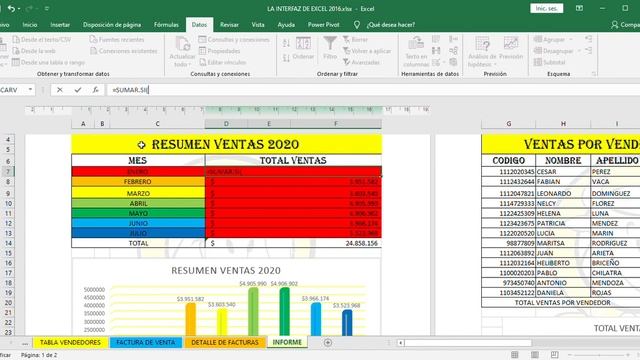Open Avanzadas filter options

click(x=361, y=62)
